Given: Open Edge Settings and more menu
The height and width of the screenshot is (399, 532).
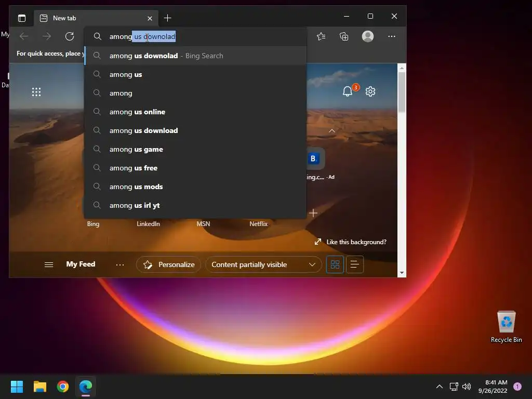Looking at the screenshot, I should pos(392,36).
